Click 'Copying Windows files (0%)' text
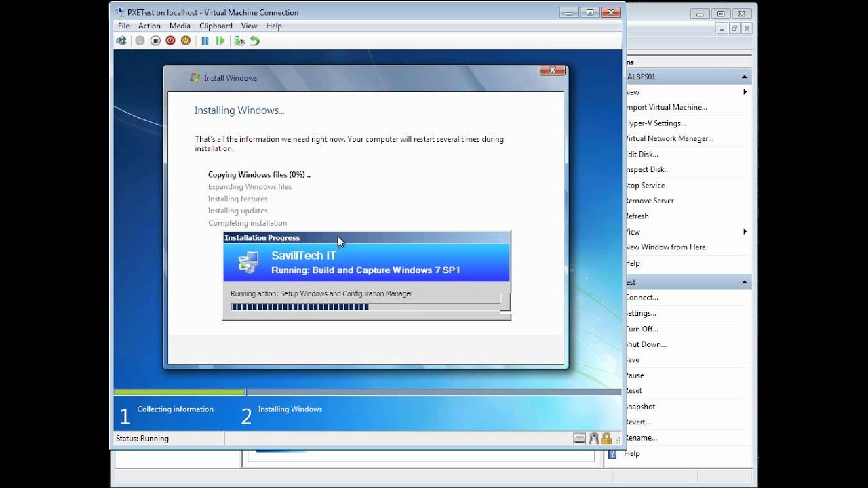Screen dimensions: 868x488 [x=259, y=174]
